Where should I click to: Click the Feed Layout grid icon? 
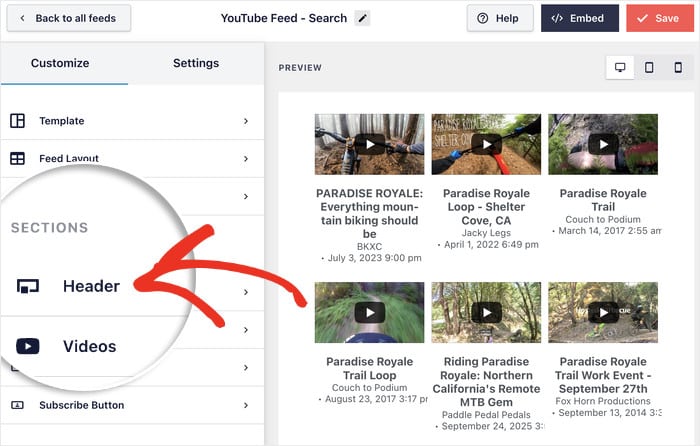(18, 158)
